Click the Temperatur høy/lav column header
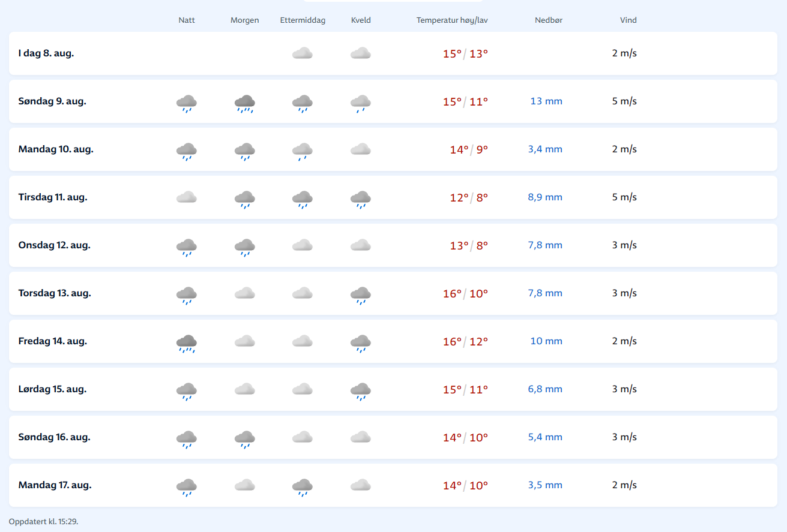 click(x=452, y=20)
